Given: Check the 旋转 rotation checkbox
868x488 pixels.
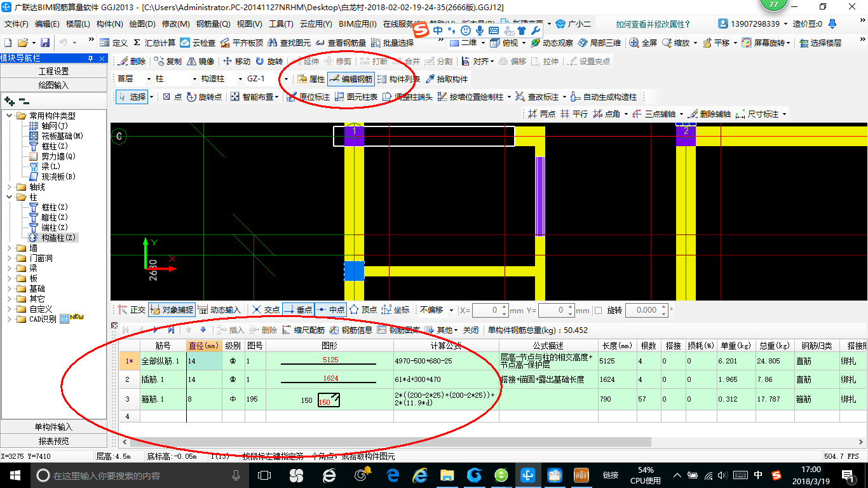Looking at the screenshot, I should [x=598, y=310].
